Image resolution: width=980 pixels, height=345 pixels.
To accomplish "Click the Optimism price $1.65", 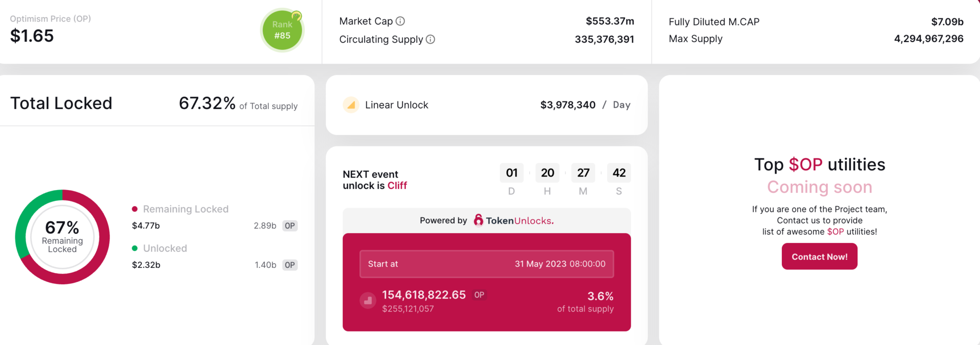I will tap(32, 36).
